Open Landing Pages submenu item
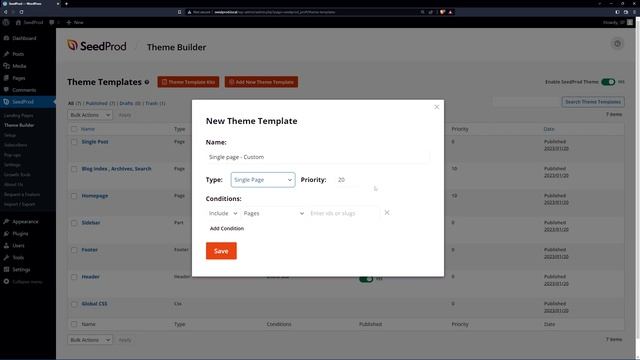640x360 pixels. click(19, 116)
